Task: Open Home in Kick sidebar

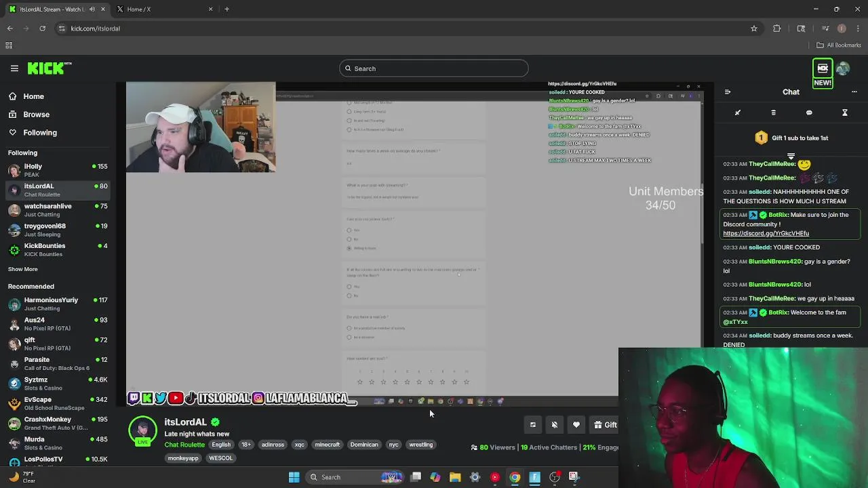Action: (x=33, y=96)
